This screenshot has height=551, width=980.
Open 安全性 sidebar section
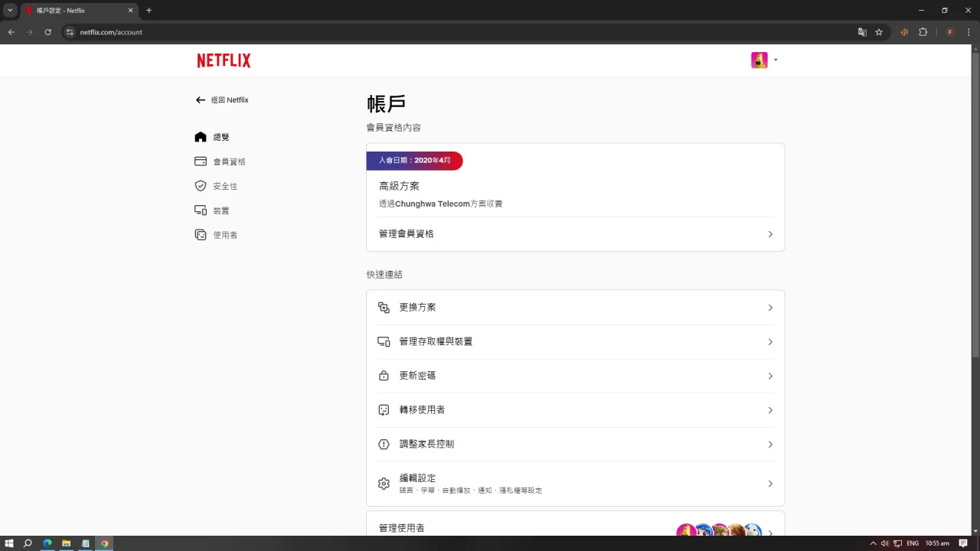pyautogui.click(x=216, y=186)
